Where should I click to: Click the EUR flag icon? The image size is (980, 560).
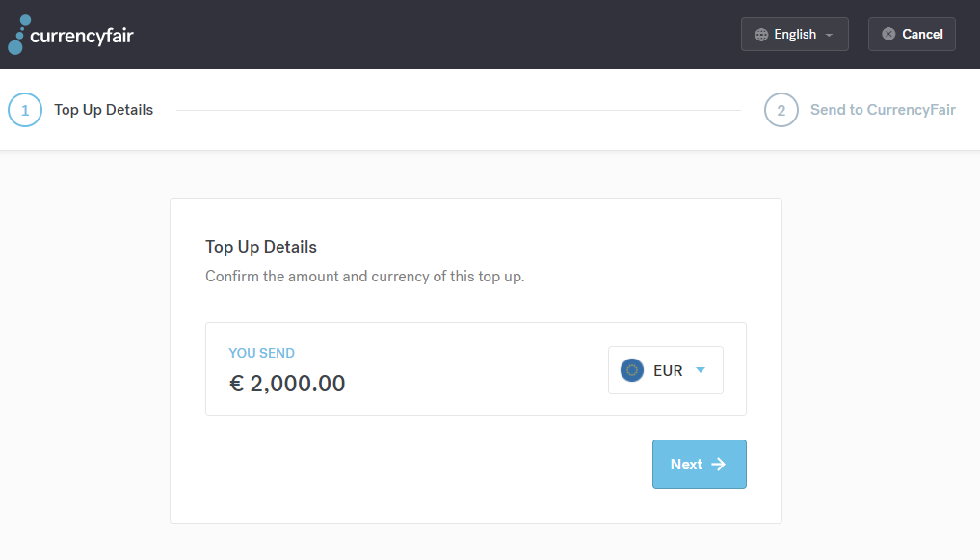pos(632,370)
